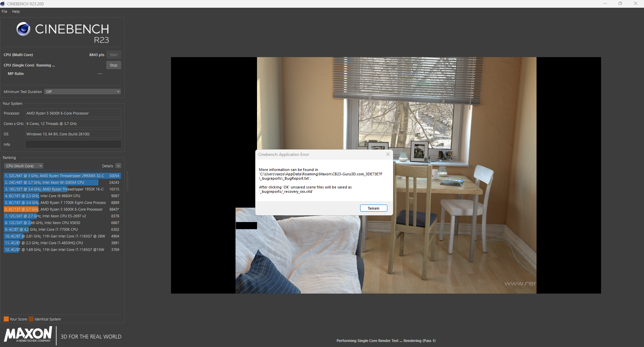Click the CPU (Multi Core) test label

pyautogui.click(x=18, y=55)
